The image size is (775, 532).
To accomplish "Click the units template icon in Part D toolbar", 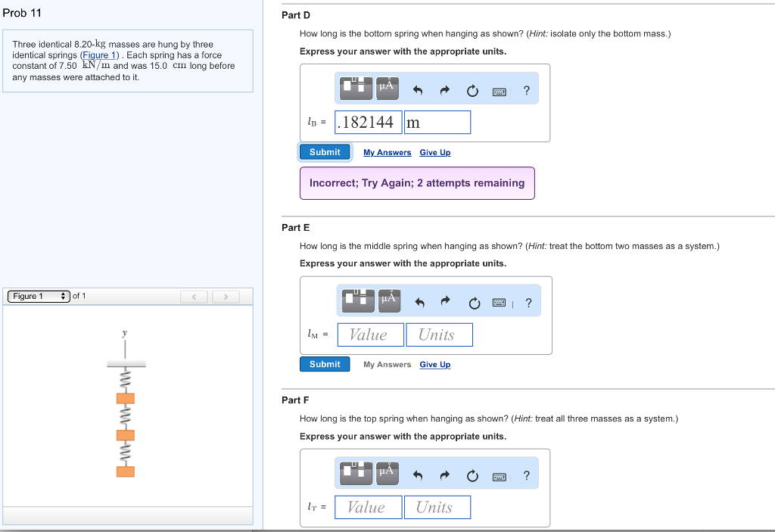I will coord(356,88).
